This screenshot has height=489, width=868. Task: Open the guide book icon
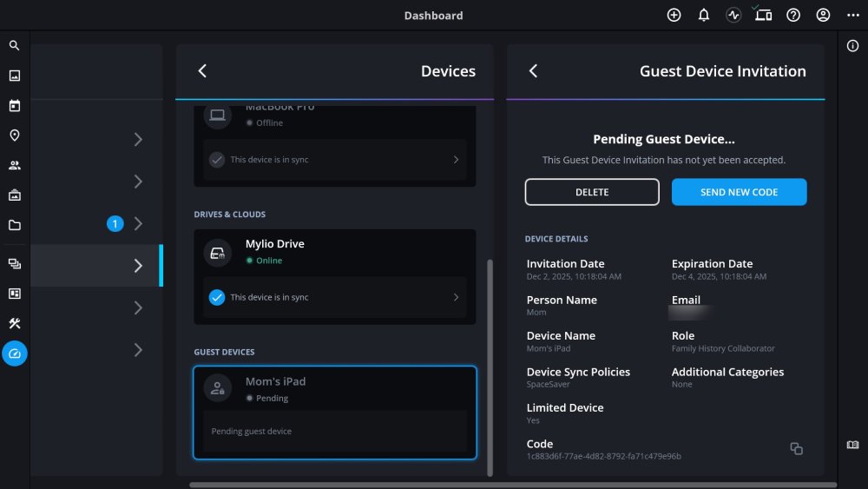pos(852,445)
